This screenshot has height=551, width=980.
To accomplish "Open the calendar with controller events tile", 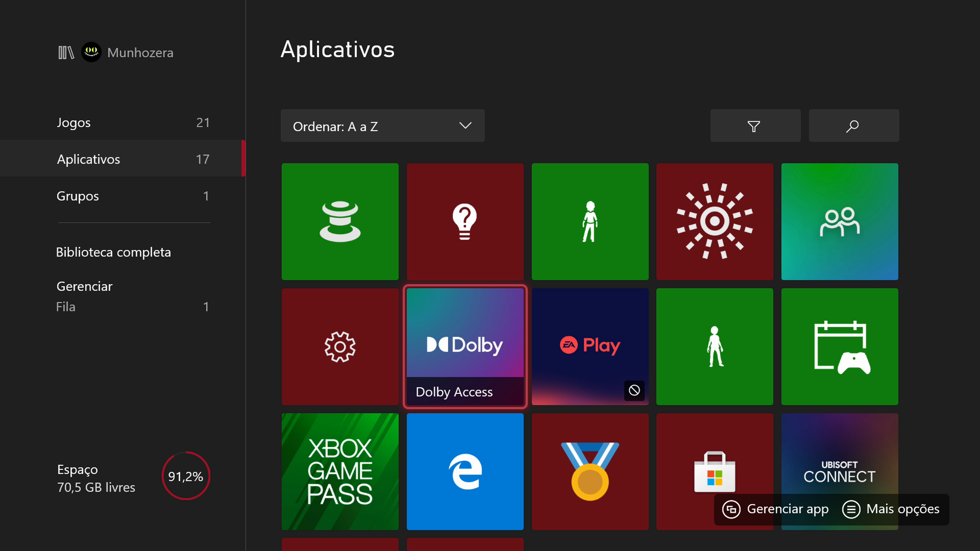I will point(839,346).
